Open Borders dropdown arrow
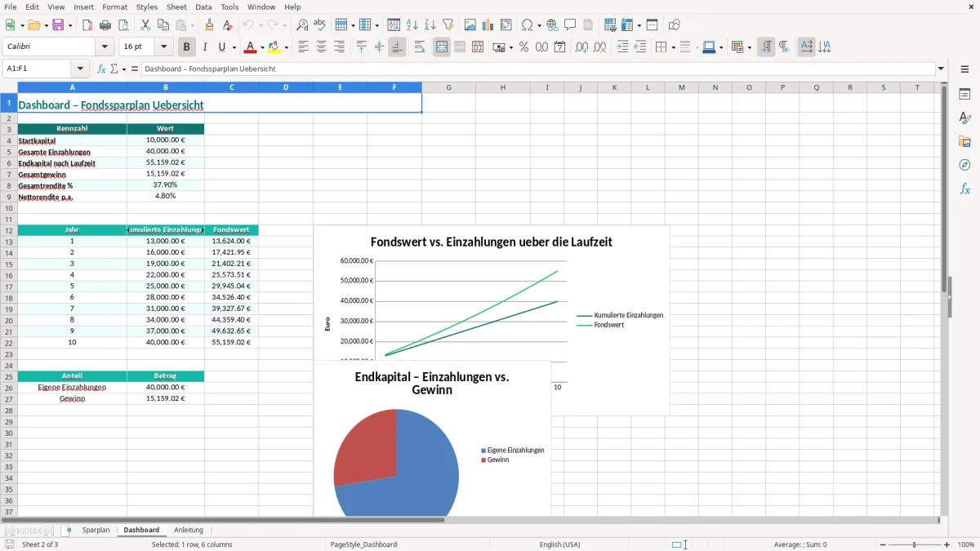The image size is (980, 551). pos(673,47)
